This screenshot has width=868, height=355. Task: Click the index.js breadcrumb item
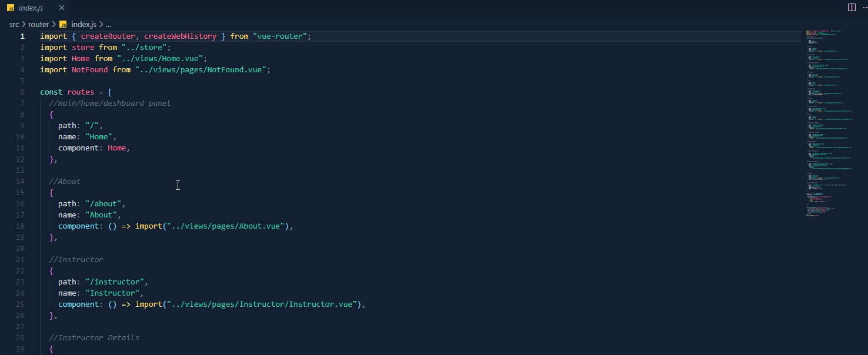(84, 24)
